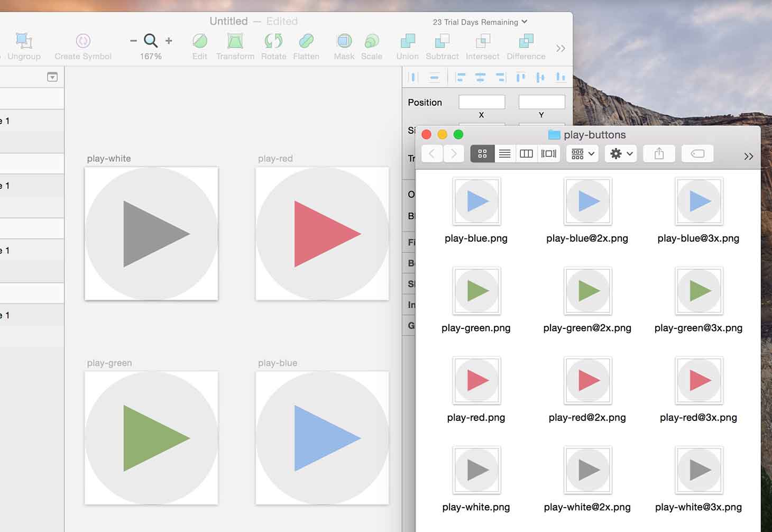
Task: Select the Rotate tool
Action: (x=273, y=47)
